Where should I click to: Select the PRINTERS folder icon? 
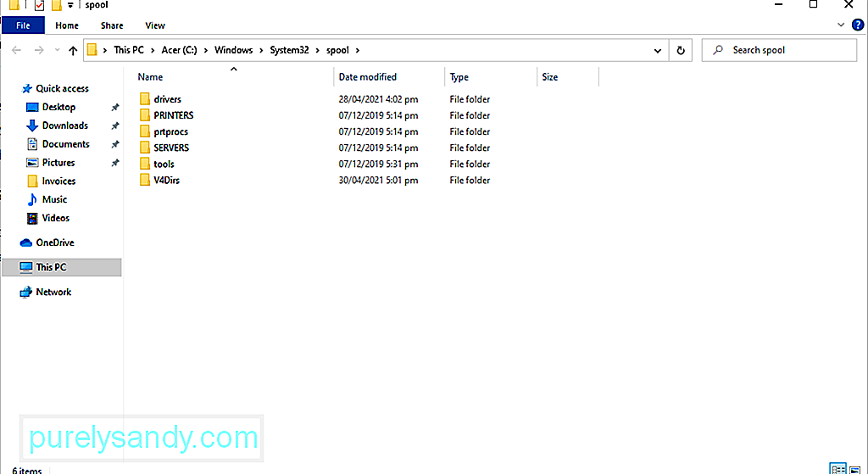144,115
